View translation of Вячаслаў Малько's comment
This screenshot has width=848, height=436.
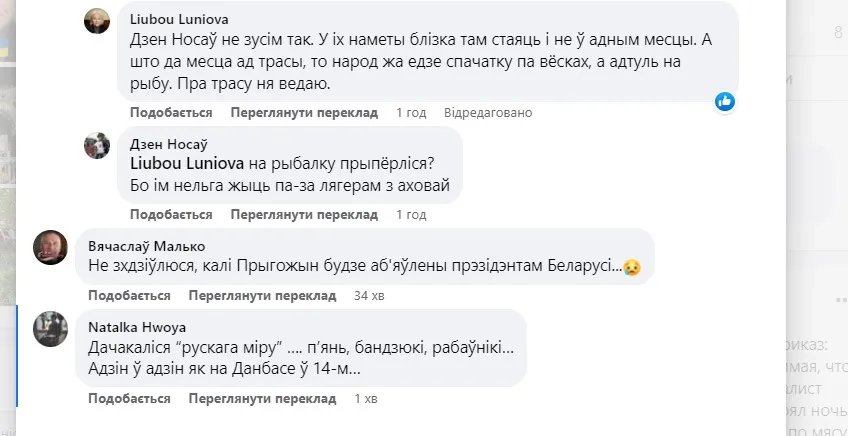click(x=262, y=296)
